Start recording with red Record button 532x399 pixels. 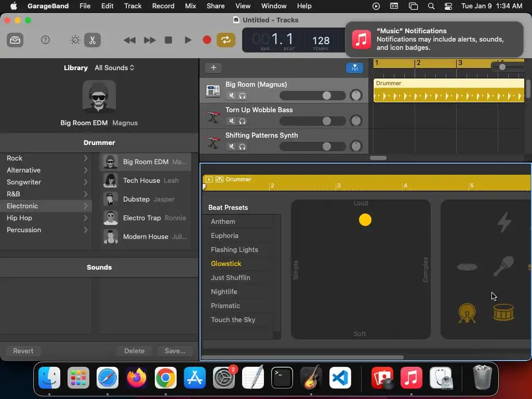point(207,40)
